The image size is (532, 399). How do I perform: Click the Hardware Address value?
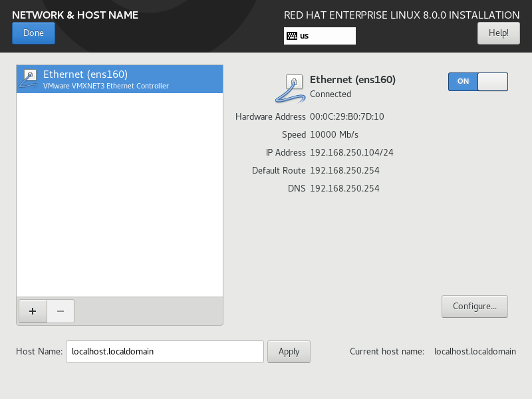346,117
